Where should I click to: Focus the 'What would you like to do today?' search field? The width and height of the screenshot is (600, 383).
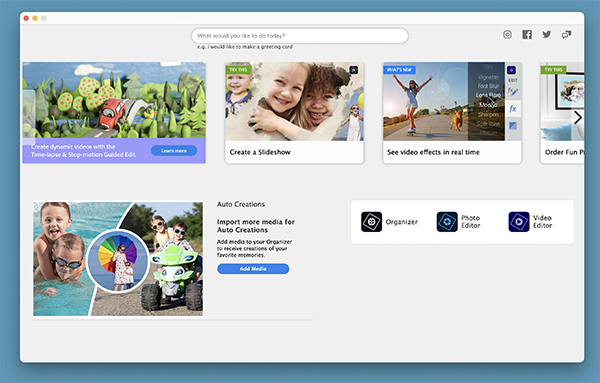click(x=300, y=36)
